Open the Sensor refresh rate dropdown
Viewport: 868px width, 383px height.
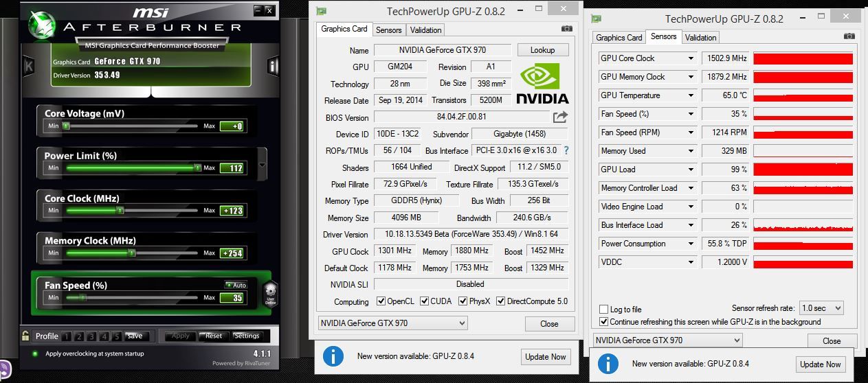pyautogui.click(x=821, y=308)
